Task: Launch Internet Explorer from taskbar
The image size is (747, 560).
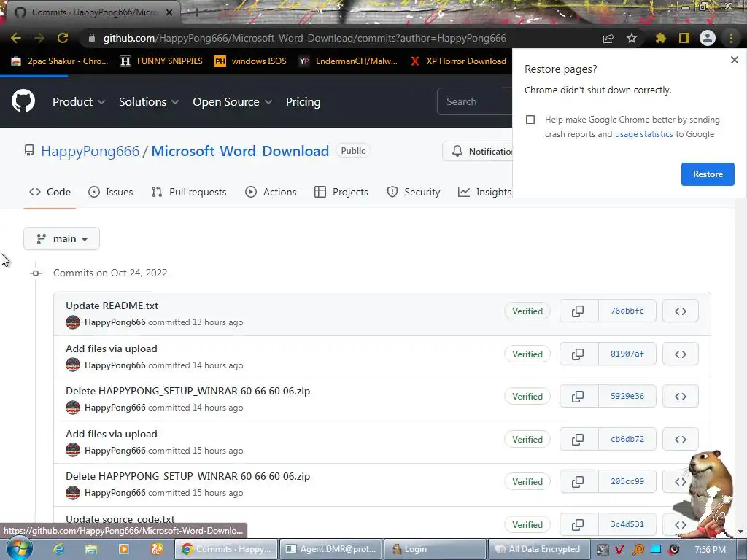Action: [58, 549]
